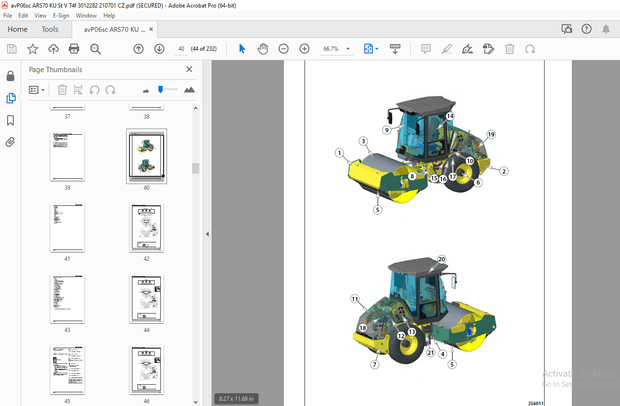620x406 pixels.
Task: Open the find text magnifier icon
Action: (x=95, y=49)
